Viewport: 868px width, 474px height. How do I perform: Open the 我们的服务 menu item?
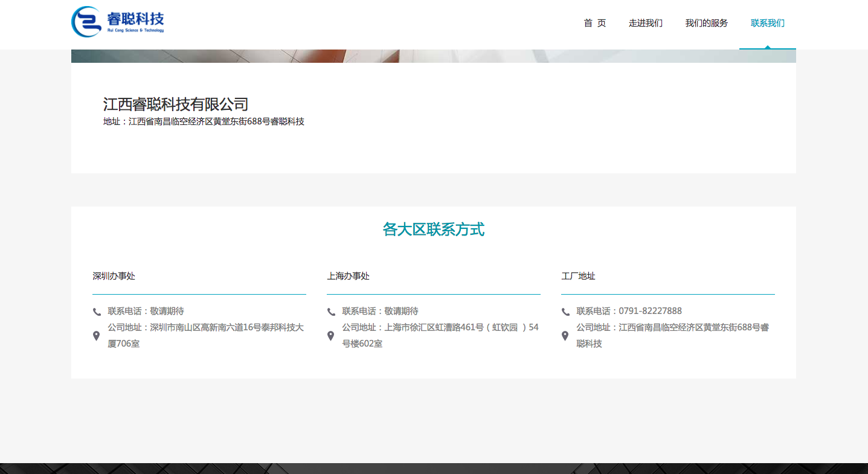tap(706, 23)
